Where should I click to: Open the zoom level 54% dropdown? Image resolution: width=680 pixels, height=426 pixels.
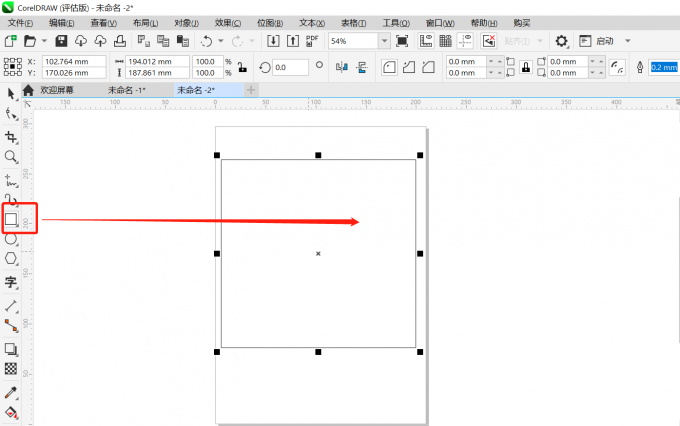(385, 41)
